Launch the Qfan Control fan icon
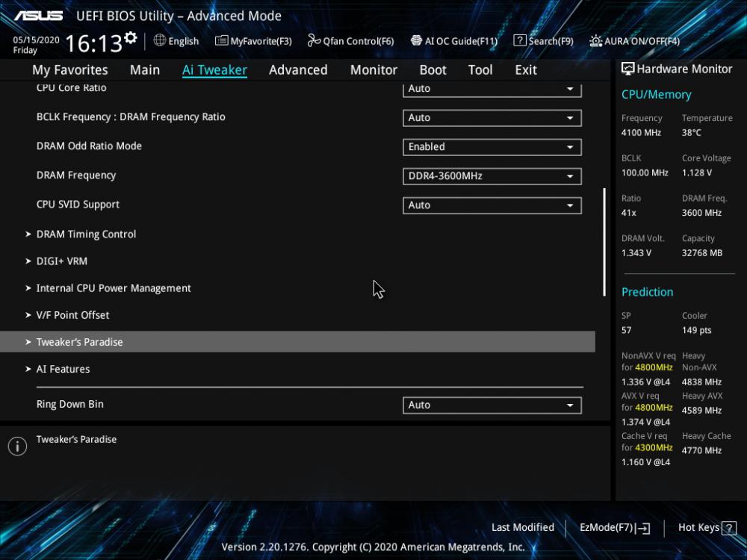The height and width of the screenshot is (560, 747). coord(314,41)
